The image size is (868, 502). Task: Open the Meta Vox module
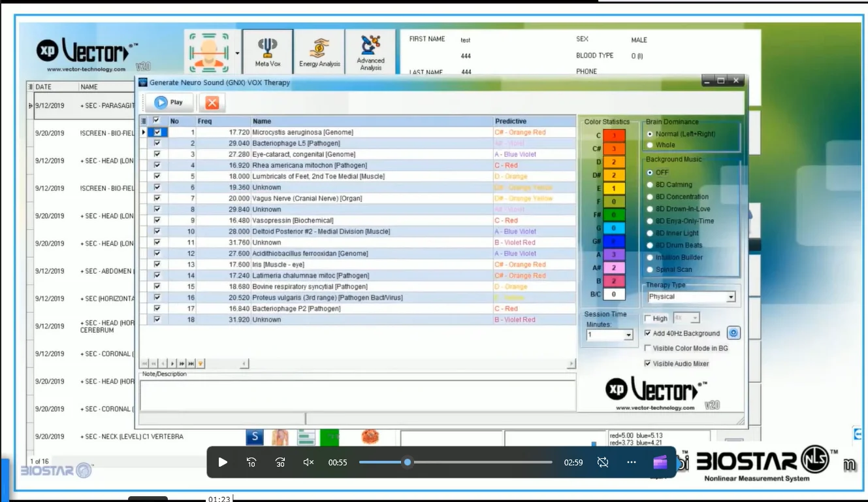pos(268,52)
